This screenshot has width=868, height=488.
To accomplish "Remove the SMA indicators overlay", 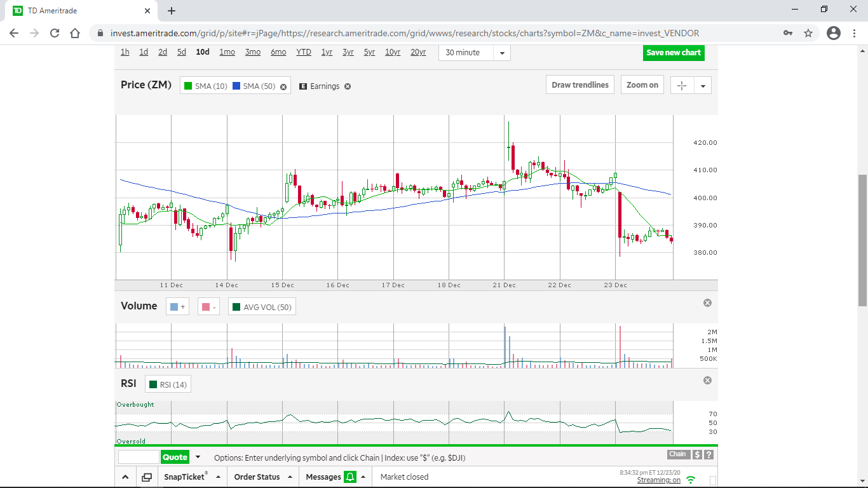I will tap(283, 86).
